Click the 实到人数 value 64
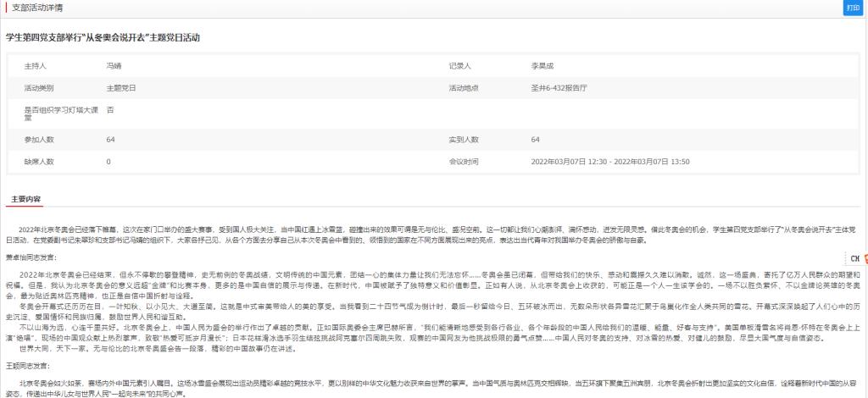Image resolution: width=868 pixels, height=398 pixels. point(536,139)
